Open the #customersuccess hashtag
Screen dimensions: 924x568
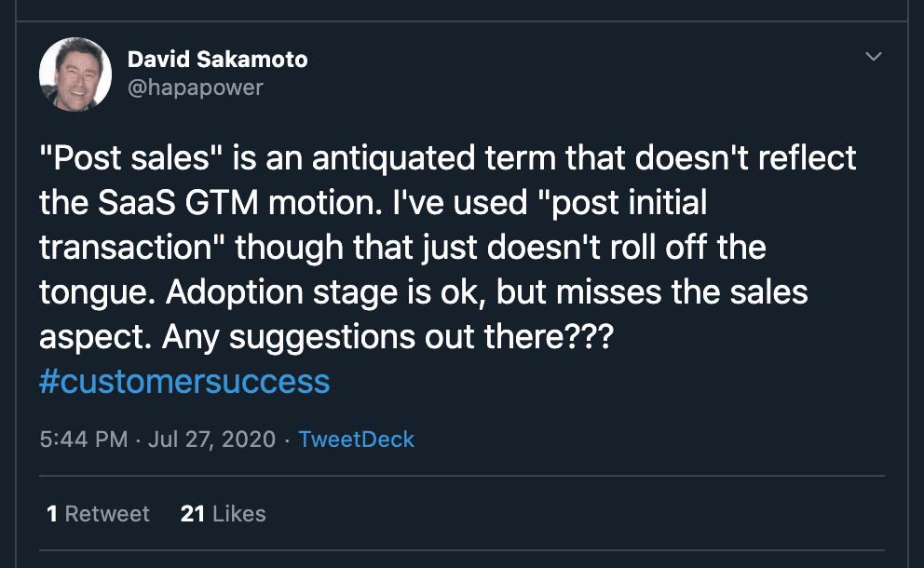click(x=184, y=381)
